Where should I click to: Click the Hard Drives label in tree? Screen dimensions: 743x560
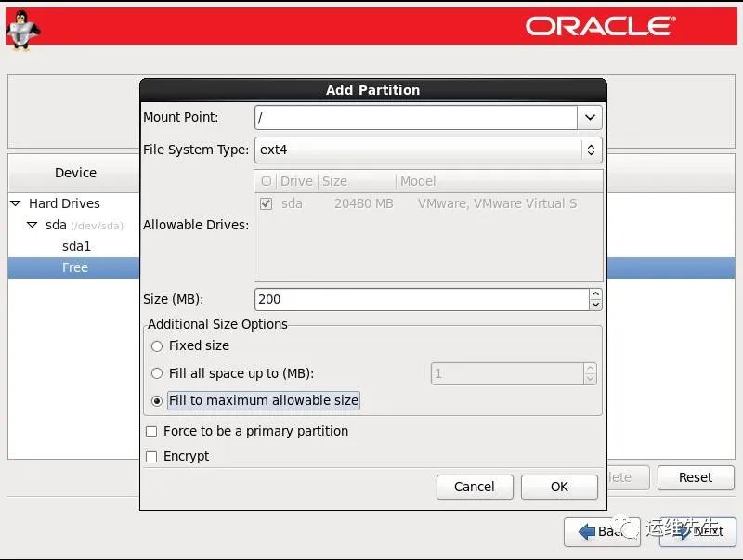(x=64, y=203)
